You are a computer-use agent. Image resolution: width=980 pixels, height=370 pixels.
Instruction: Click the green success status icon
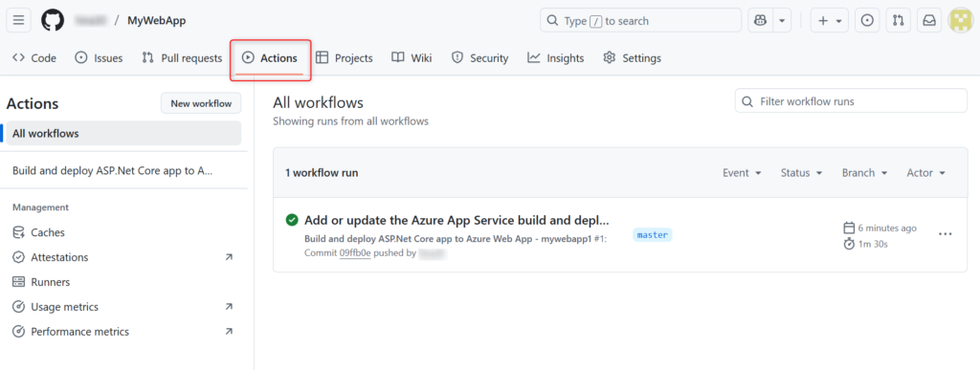[291, 220]
